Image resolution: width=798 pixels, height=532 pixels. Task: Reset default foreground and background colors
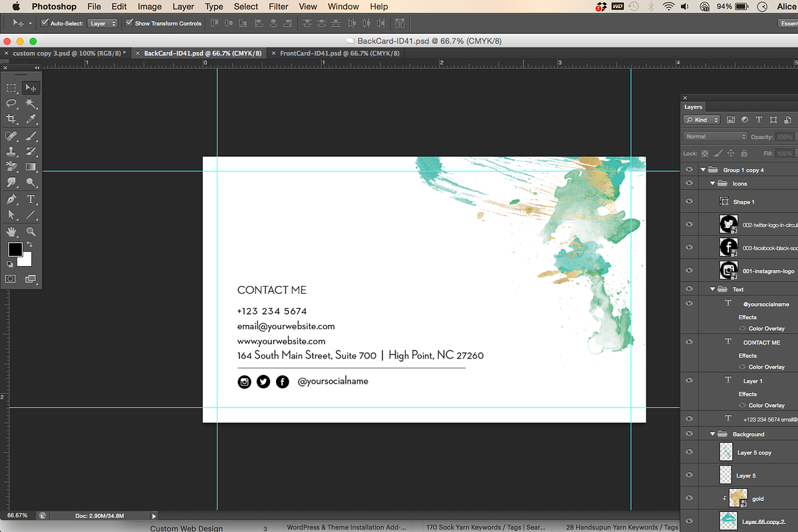(x=10, y=264)
